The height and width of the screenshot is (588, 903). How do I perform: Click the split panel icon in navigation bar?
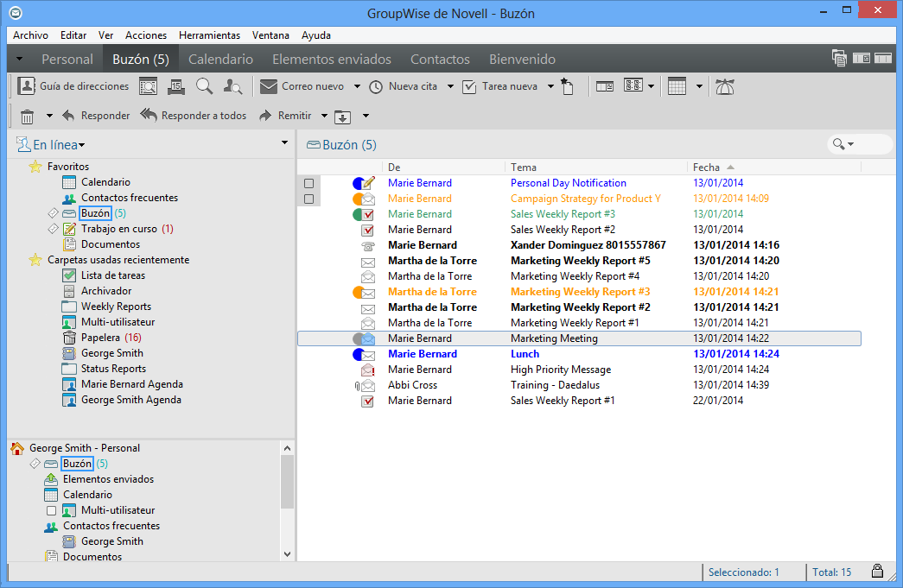862,58
